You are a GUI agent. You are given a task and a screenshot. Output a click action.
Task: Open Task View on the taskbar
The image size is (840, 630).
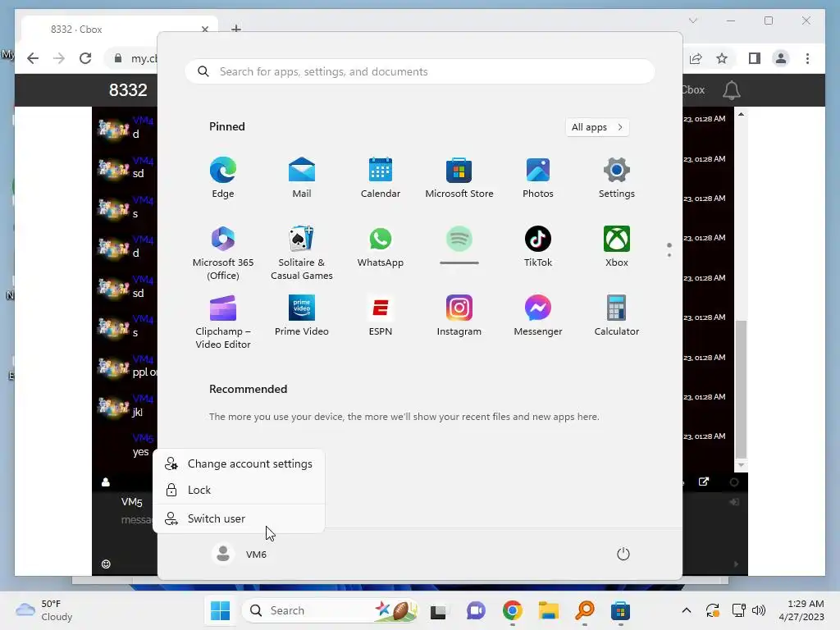438,610
